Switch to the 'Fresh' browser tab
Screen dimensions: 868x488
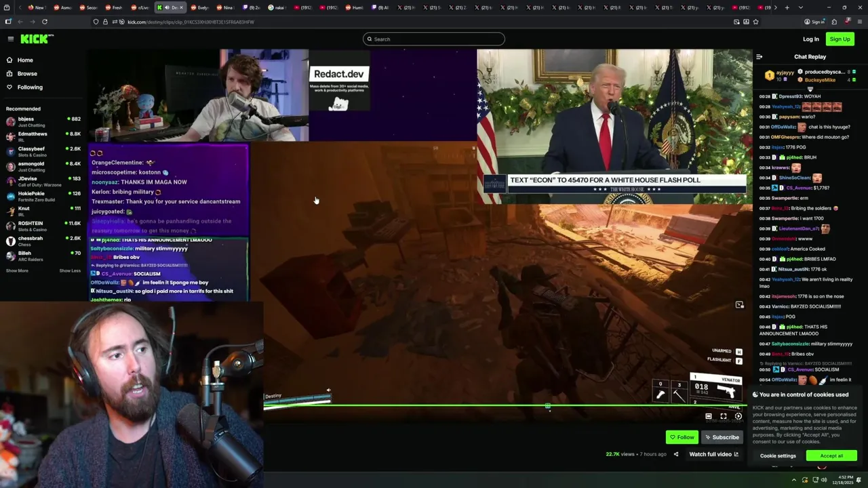(113, 7)
